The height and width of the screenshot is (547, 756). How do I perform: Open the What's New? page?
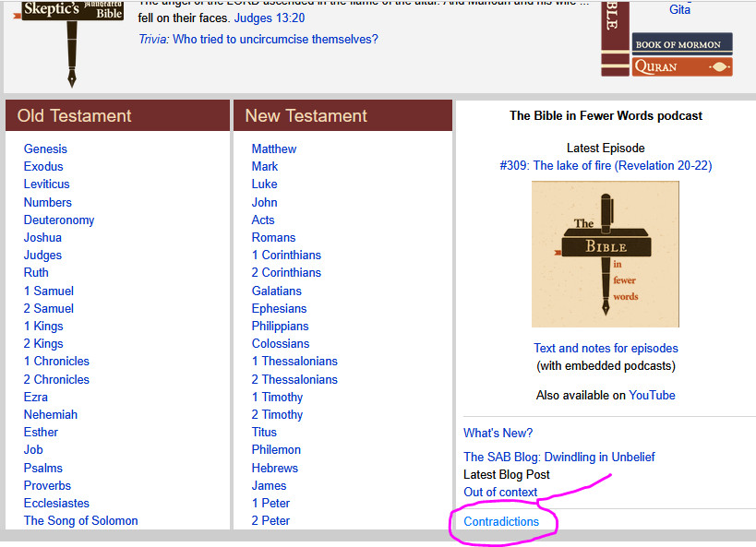(498, 433)
